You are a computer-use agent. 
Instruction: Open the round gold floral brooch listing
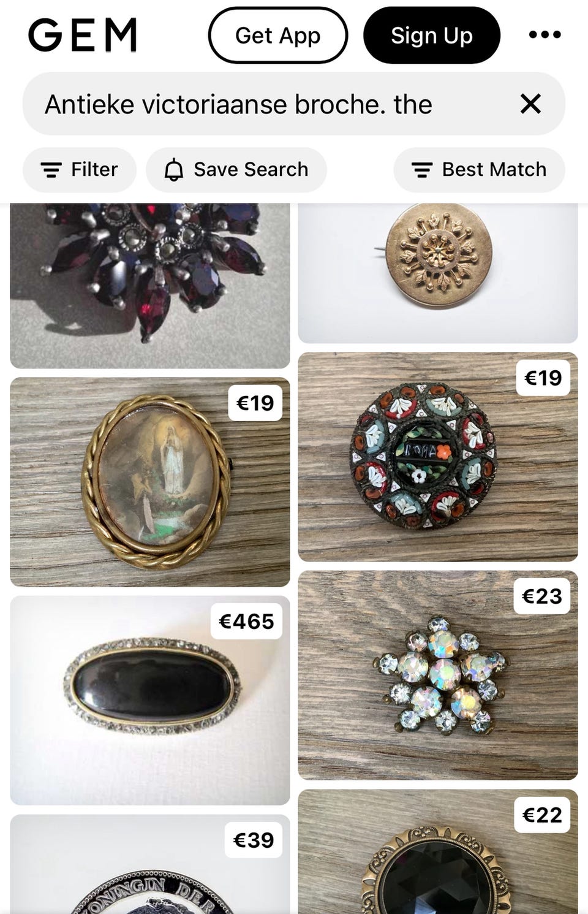point(438,273)
